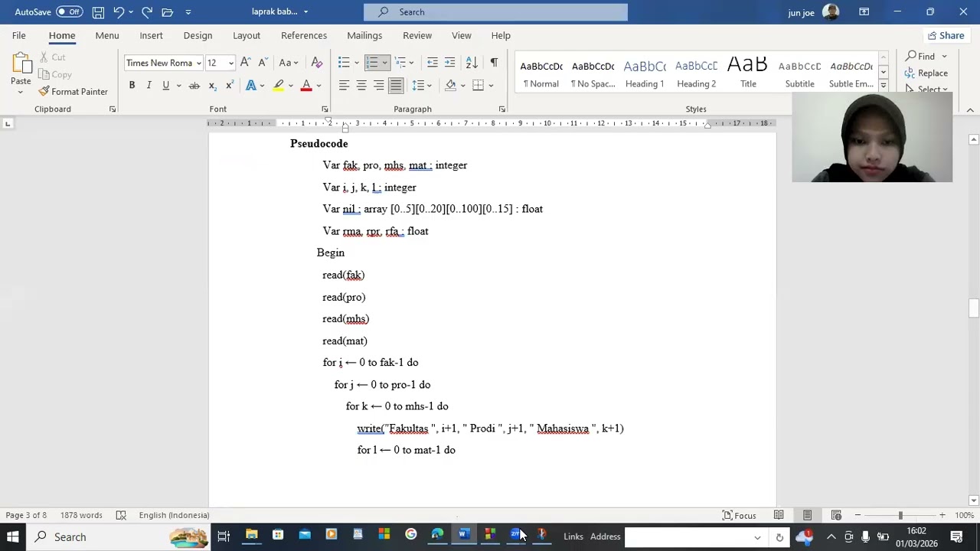Apply Heading 1 style
Viewport: 980px width, 551px height.
[645, 73]
